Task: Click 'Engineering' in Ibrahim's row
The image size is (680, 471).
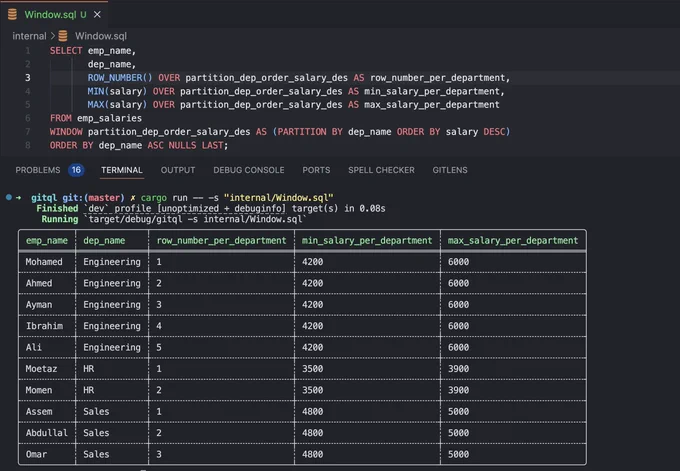Action: pyautogui.click(x=112, y=326)
